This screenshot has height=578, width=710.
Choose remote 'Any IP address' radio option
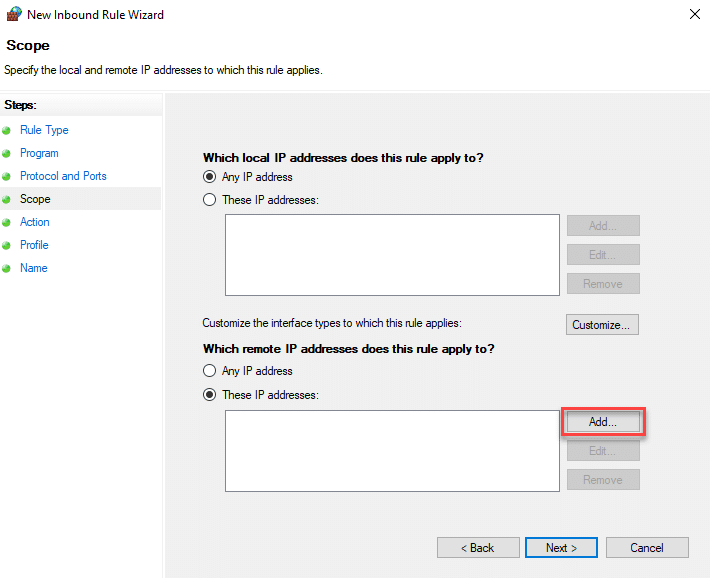point(210,371)
